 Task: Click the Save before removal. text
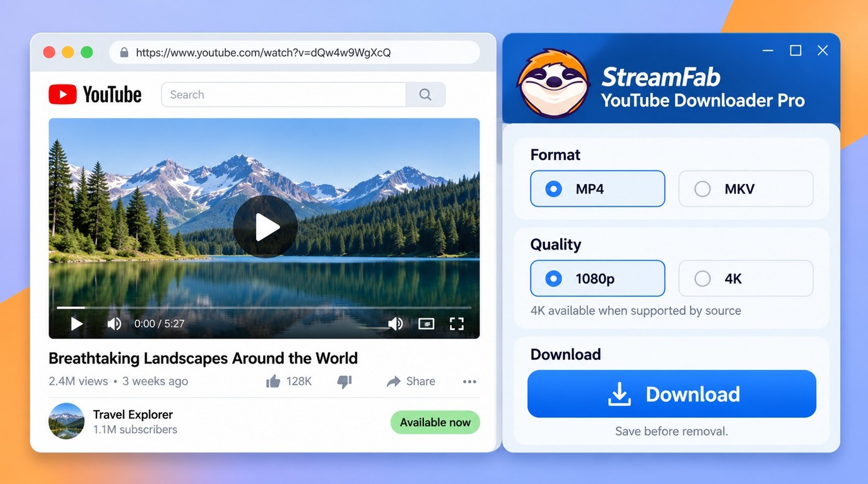point(672,432)
